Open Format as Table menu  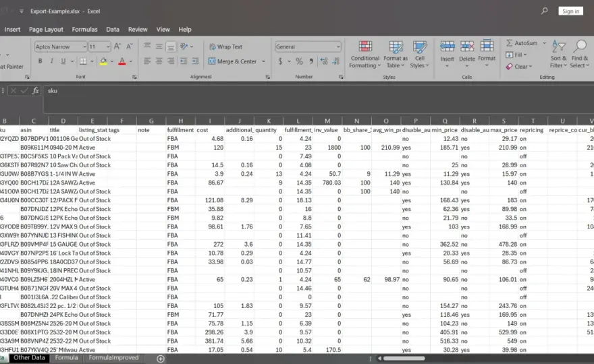(x=396, y=55)
